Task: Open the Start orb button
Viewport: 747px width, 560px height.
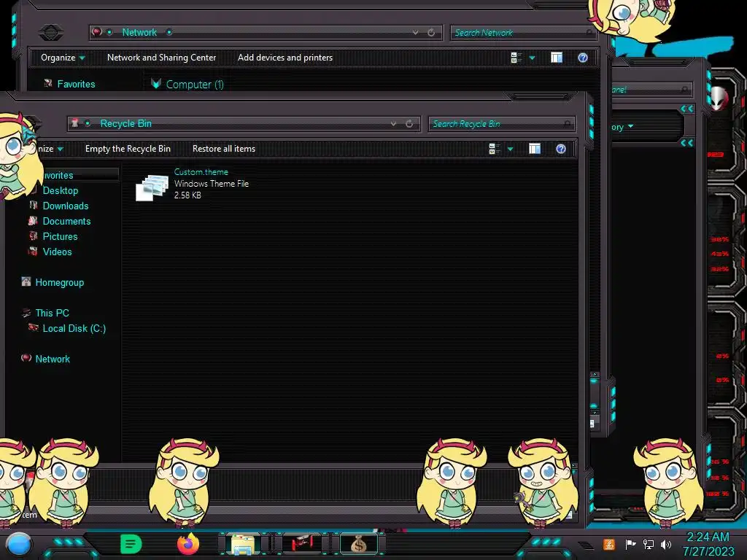Action: click(19, 544)
